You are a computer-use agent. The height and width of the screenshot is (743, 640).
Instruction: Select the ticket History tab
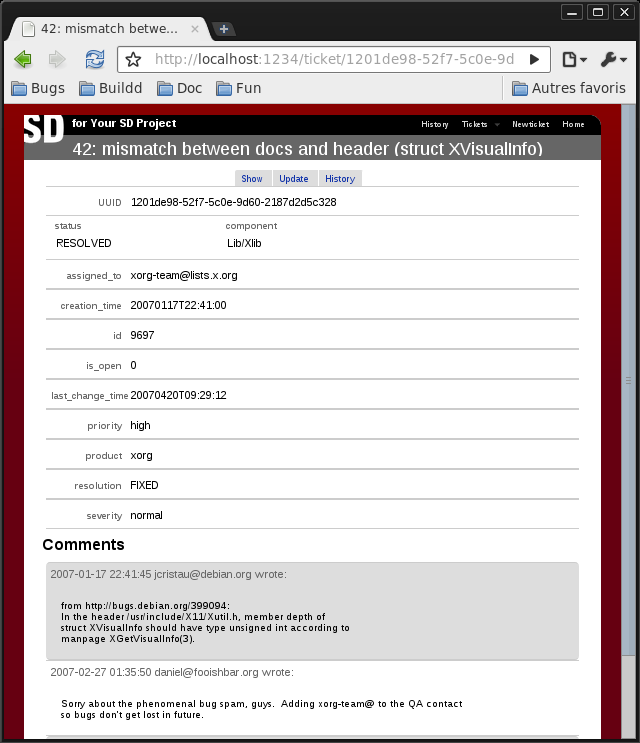coord(340,179)
